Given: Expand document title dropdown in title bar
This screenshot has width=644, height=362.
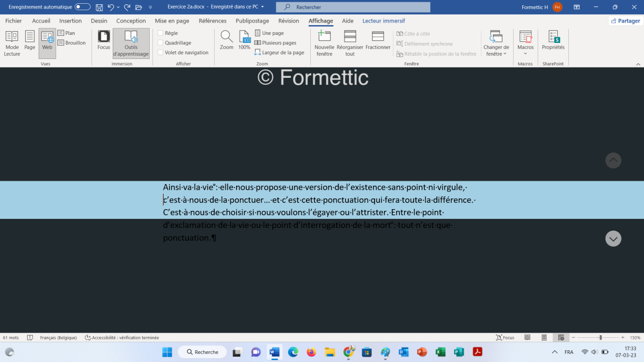Looking at the screenshot, I should pyautogui.click(x=262, y=7).
